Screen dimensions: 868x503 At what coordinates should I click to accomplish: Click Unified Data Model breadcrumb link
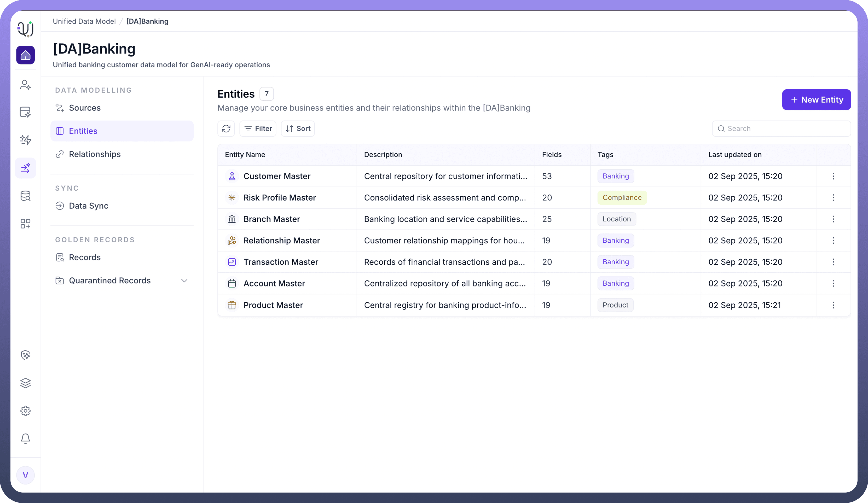point(84,21)
